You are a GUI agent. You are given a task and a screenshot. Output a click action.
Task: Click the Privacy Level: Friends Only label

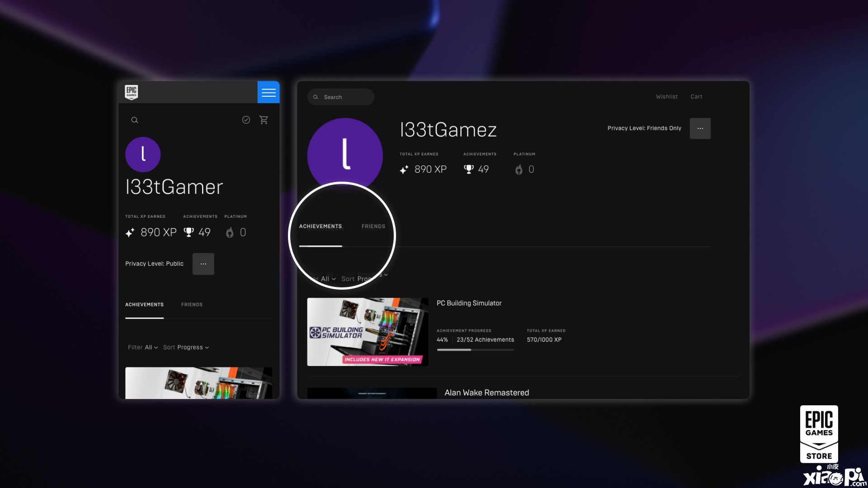point(644,128)
